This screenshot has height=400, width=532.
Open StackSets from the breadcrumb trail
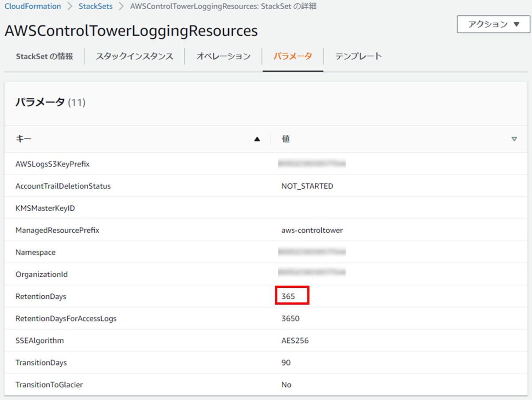[x=95, y=6]
